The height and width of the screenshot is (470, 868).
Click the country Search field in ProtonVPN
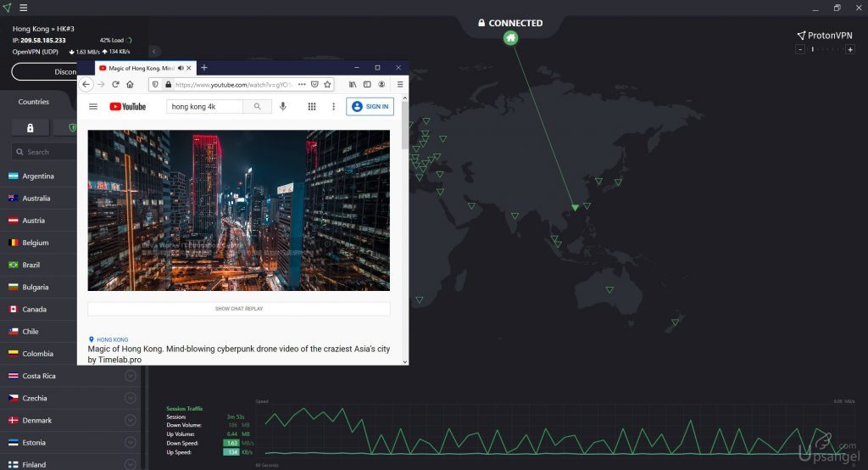[x=44, y=152]
